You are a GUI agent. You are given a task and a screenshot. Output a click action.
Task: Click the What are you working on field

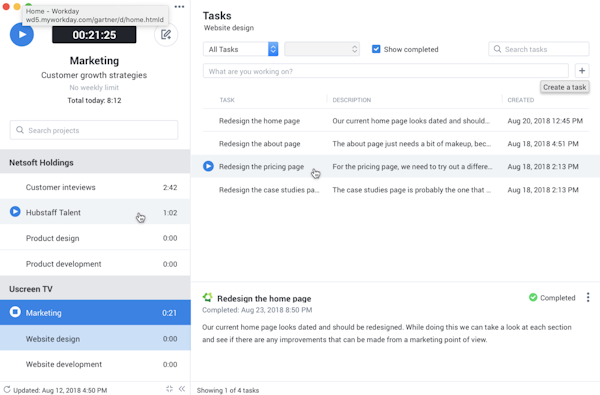tap(385, 71)
